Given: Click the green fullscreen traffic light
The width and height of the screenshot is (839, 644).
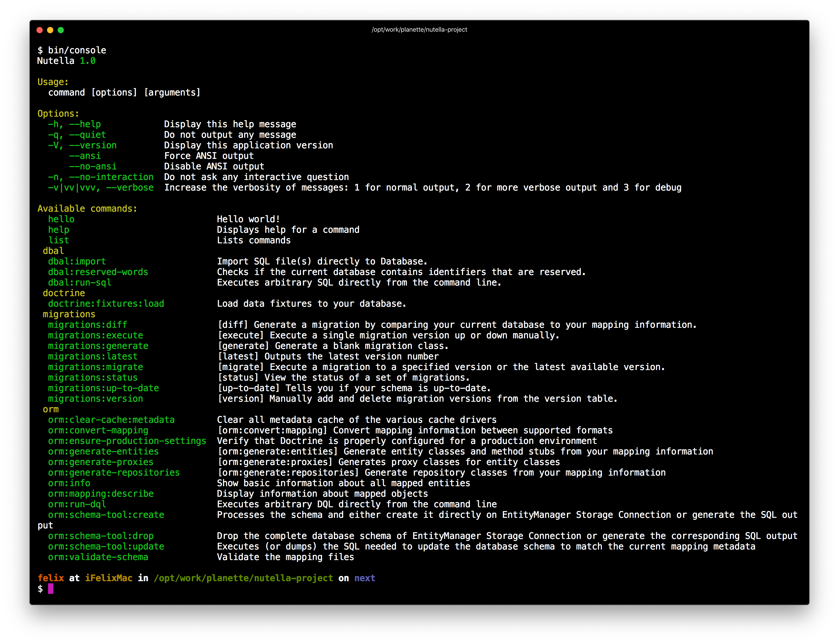Looking at the screenshot, I should pyautogui.click(x=61, y=30).
